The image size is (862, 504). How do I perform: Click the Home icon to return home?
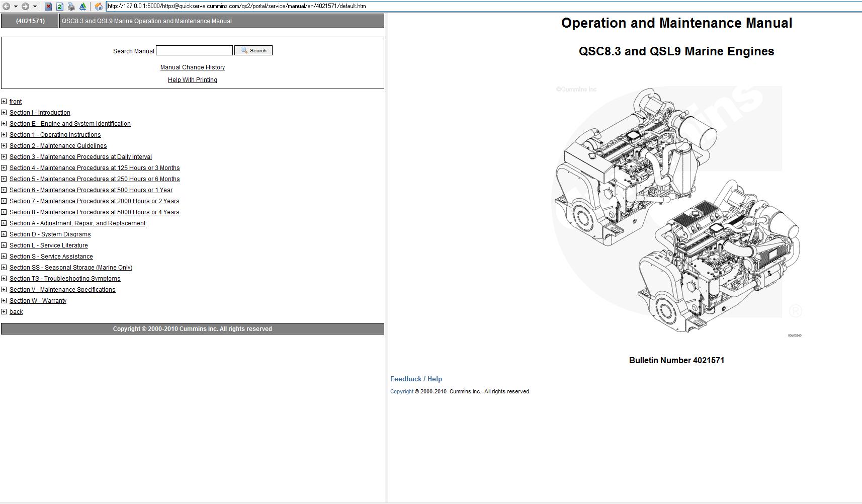pos(98,6)
